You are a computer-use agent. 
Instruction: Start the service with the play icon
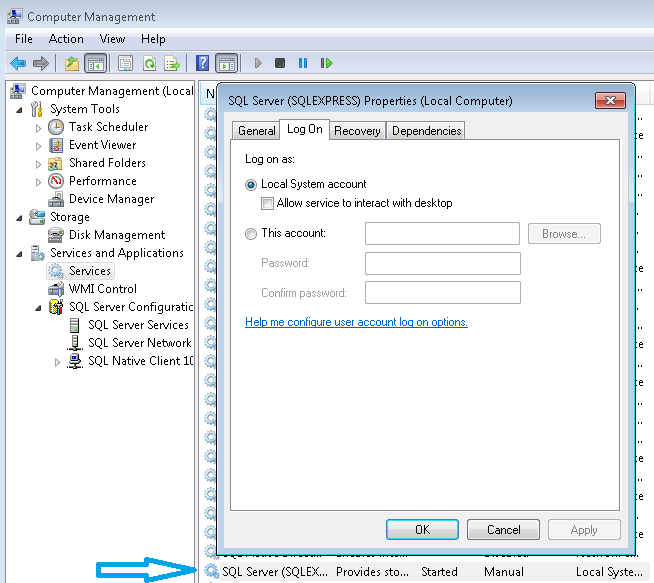coord(258,63)
